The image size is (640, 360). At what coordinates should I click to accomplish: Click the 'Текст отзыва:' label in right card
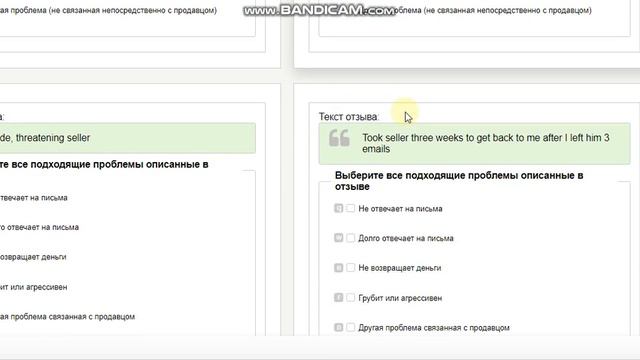point(349,117)
